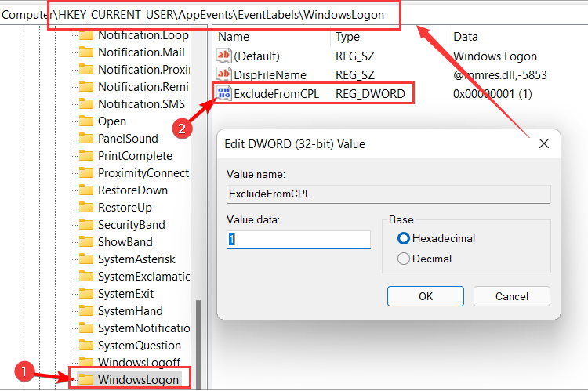Select the WindowsLogon key label
This screenshot has height=391, width=588.
138,380
